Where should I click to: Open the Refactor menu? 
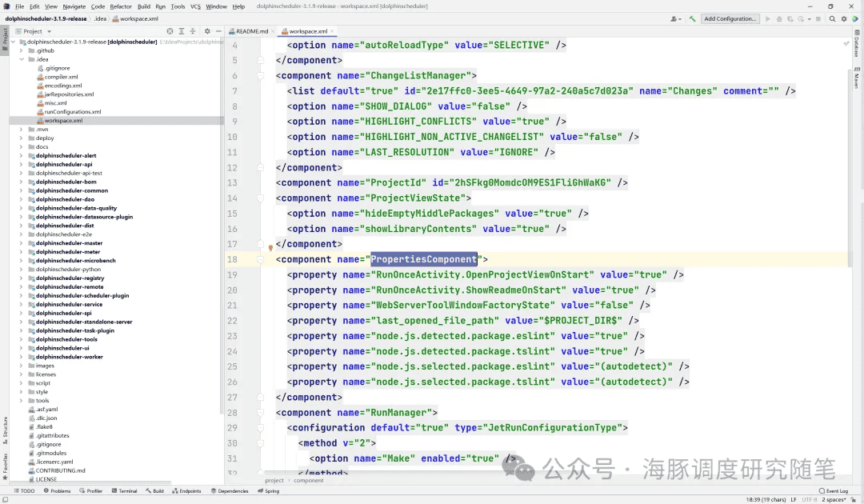pos(121,6)
